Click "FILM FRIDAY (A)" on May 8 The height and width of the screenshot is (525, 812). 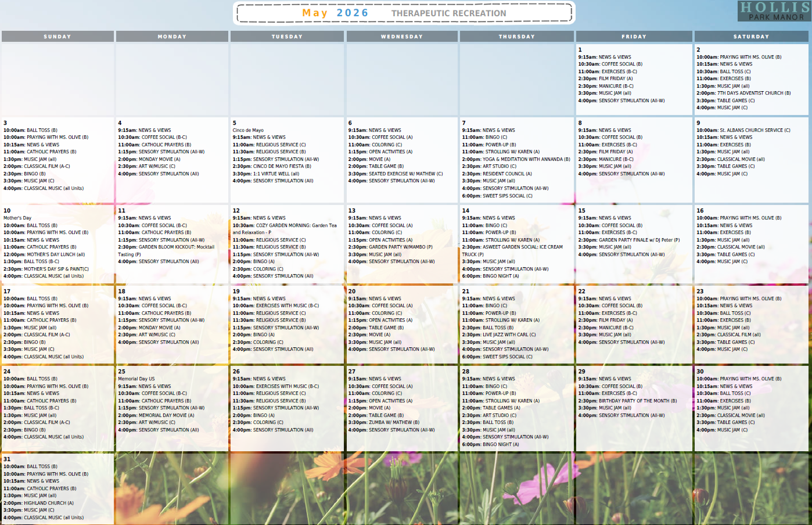(x=616, y=152)
